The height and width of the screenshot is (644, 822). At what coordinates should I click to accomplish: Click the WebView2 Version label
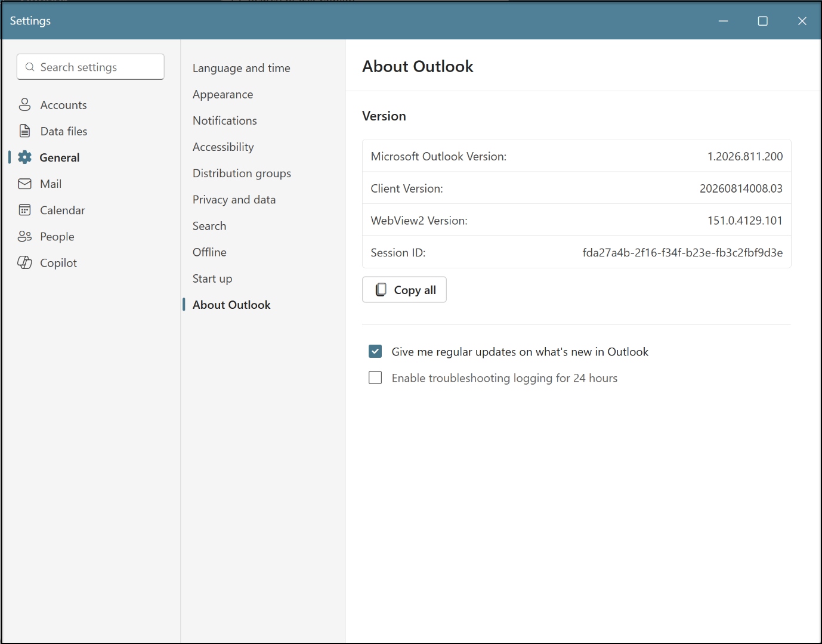click(x=419, y=221)
